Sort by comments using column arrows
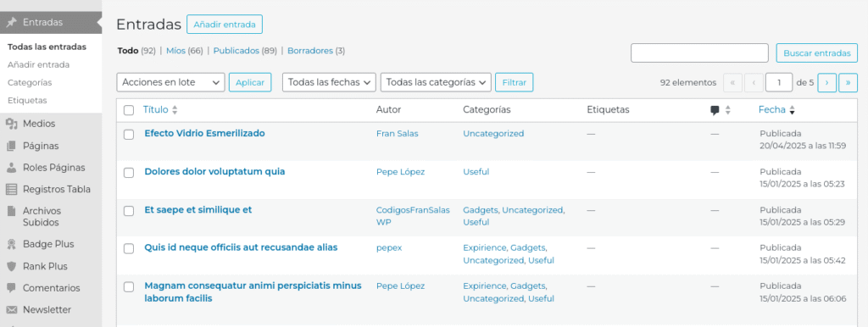Screen dimensions: 868x327 [728, 110]
